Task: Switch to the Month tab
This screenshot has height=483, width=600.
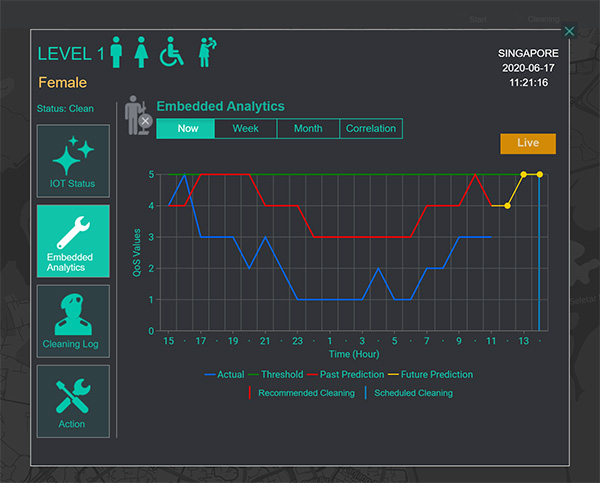Action: point(308,129)
